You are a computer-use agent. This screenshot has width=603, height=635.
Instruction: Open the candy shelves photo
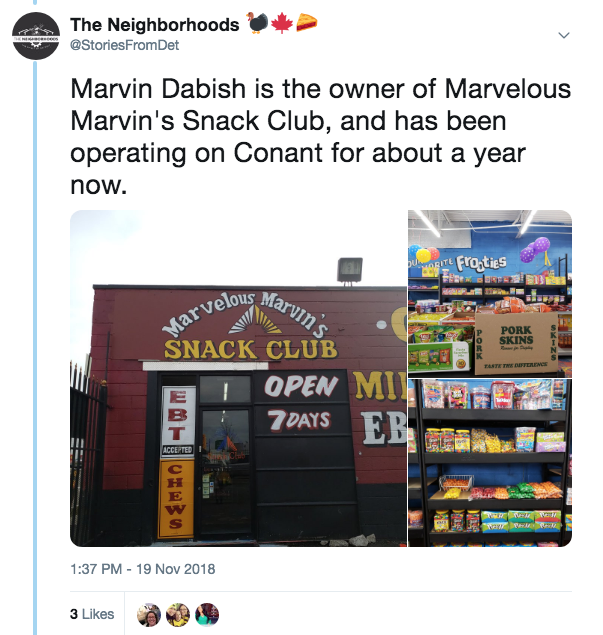[490, 463]
